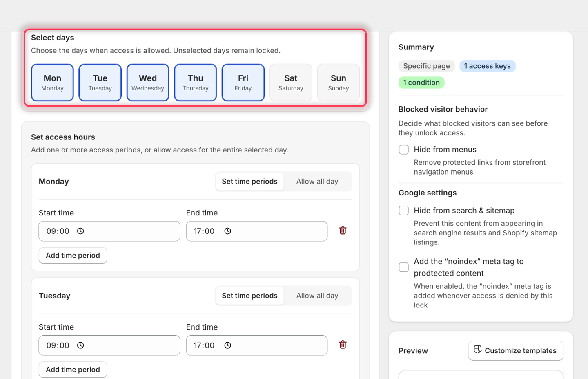The height and width of the screenshot is (379, 588).
Task: Delete Tuesday's 09:00–17:00 time period
Action: click(343, 345)
